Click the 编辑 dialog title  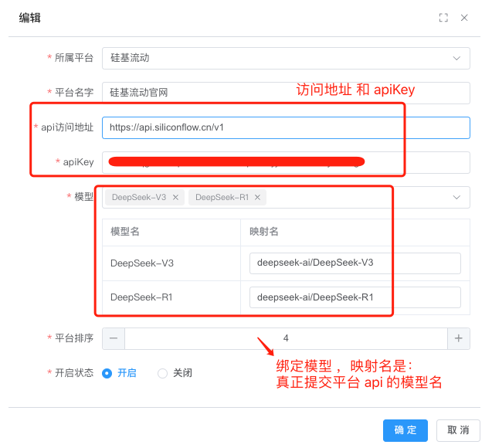tap(30, 18)
